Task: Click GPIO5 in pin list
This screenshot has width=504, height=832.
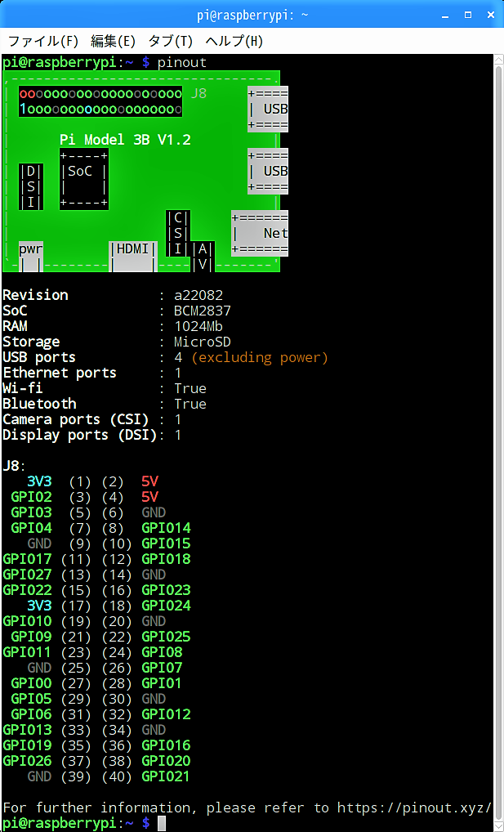Action: (x=31, y=698)
